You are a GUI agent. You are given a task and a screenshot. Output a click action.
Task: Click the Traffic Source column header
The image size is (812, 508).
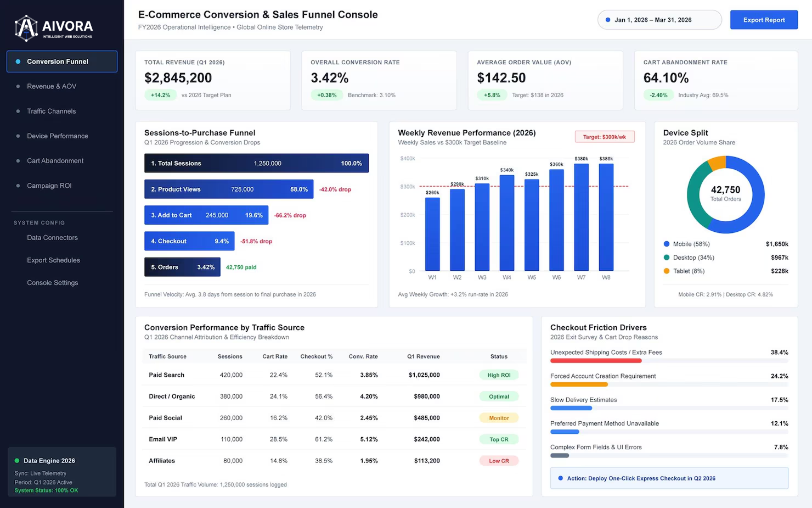pos(168,356)
